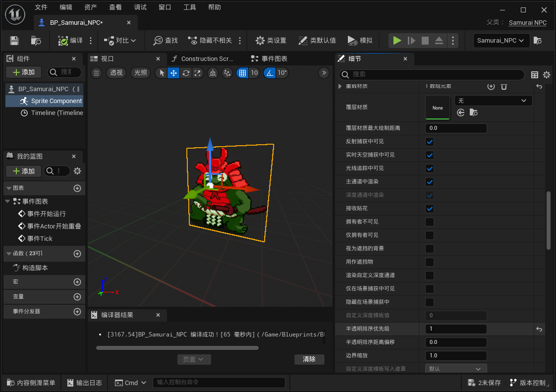Choose the rotate tool
The image size is (556, 392).
186,73
